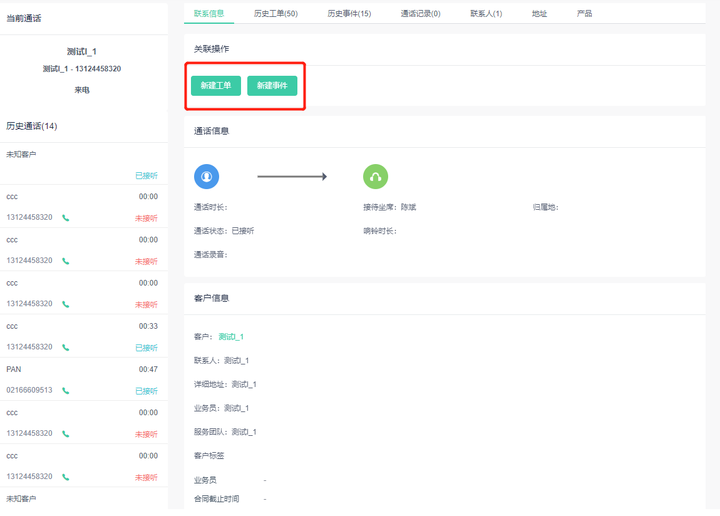The height and width of the screenshot is (516, 720).
Task: Select the 历史通话(14) heading
Action: [32, 126]
